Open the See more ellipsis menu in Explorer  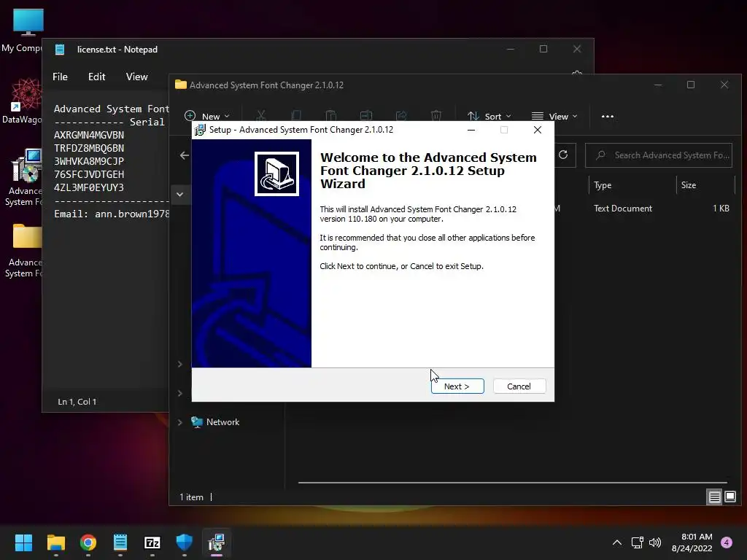coord(608,116)
